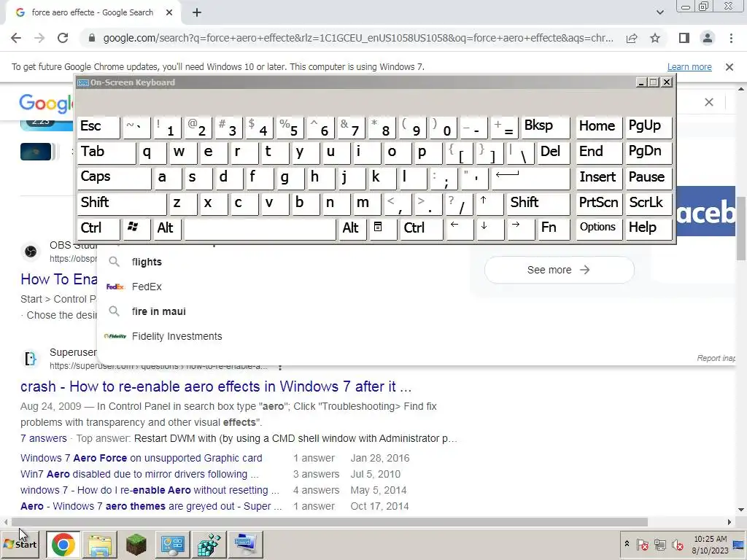Open the Minecraft block icon in the taskbar
Viewport: 747px width, 560px height.
tap(136, 544)
